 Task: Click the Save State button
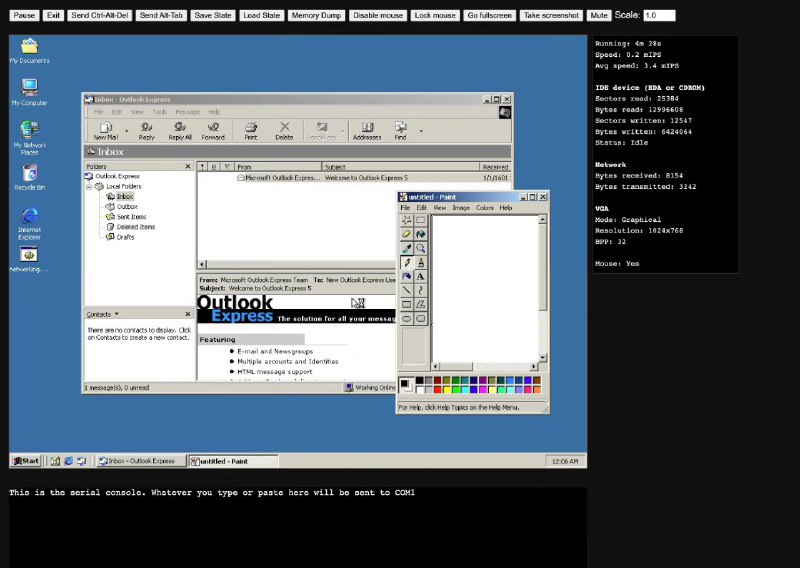click(x=213, y=15)
